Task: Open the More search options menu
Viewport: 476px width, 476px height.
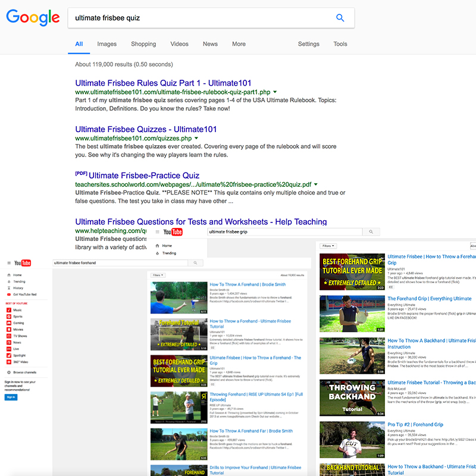Action: pos(239,44)
